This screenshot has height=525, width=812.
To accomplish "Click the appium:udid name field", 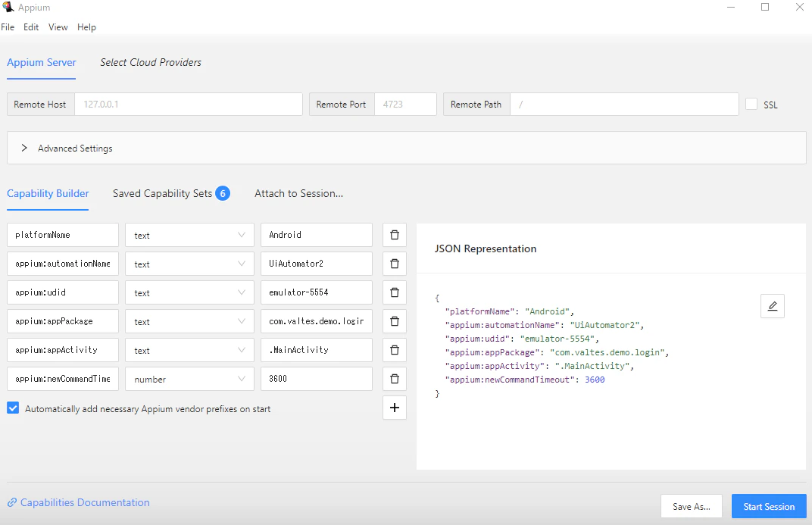I will [63, 292].
